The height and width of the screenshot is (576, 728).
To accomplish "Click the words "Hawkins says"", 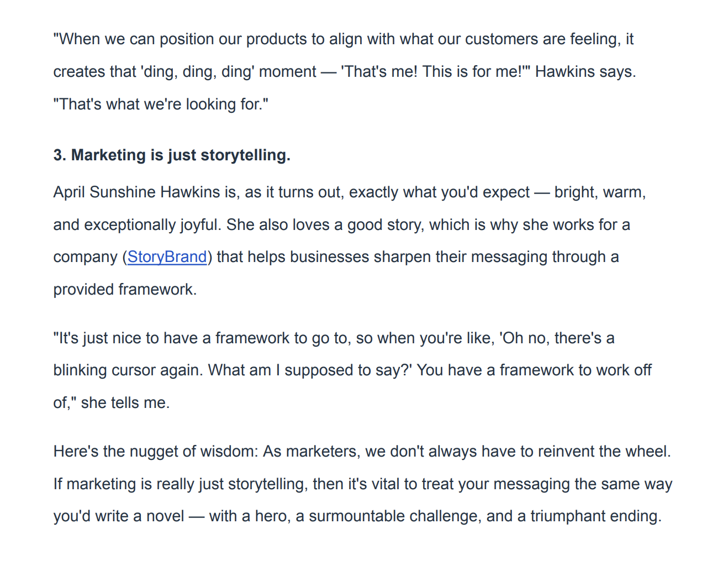I will click(584, 72).
